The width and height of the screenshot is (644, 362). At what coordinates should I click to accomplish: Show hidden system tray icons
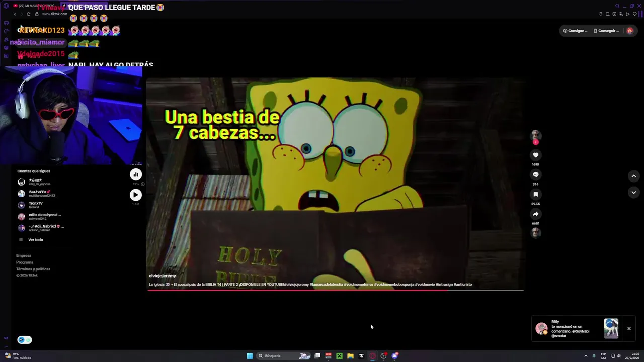pos(586,356)
